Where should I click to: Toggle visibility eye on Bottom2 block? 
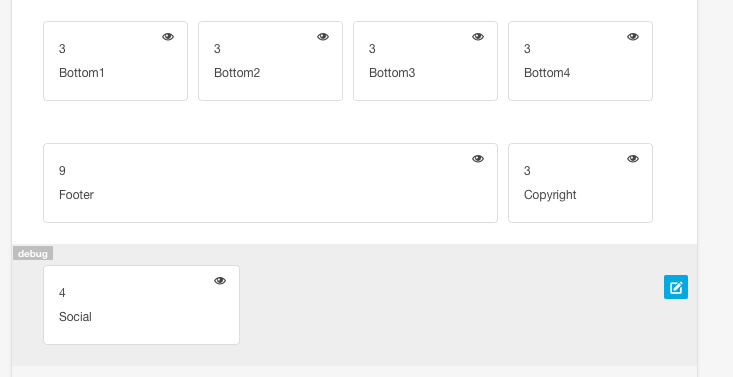323,37
